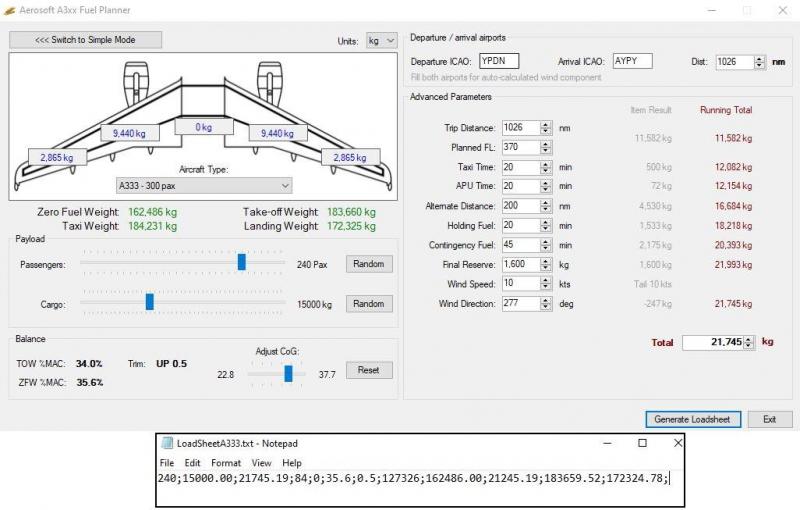
Task: Adjust the Planned FL stepper
Action: (x=546, y=147)
